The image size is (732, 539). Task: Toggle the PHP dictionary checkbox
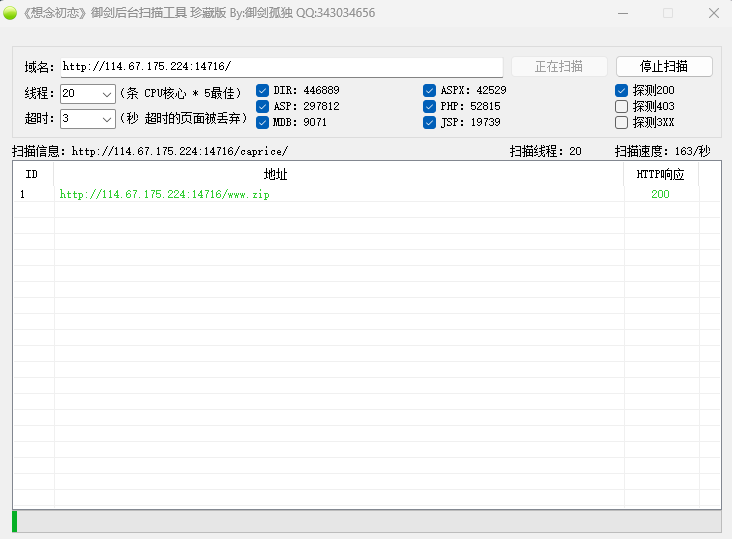point(430,106)
